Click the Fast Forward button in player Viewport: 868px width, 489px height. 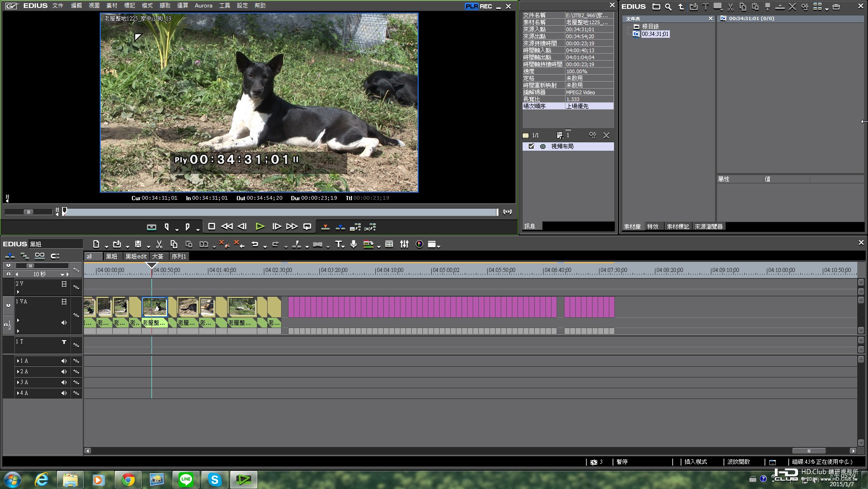click(x=292, y=227)
